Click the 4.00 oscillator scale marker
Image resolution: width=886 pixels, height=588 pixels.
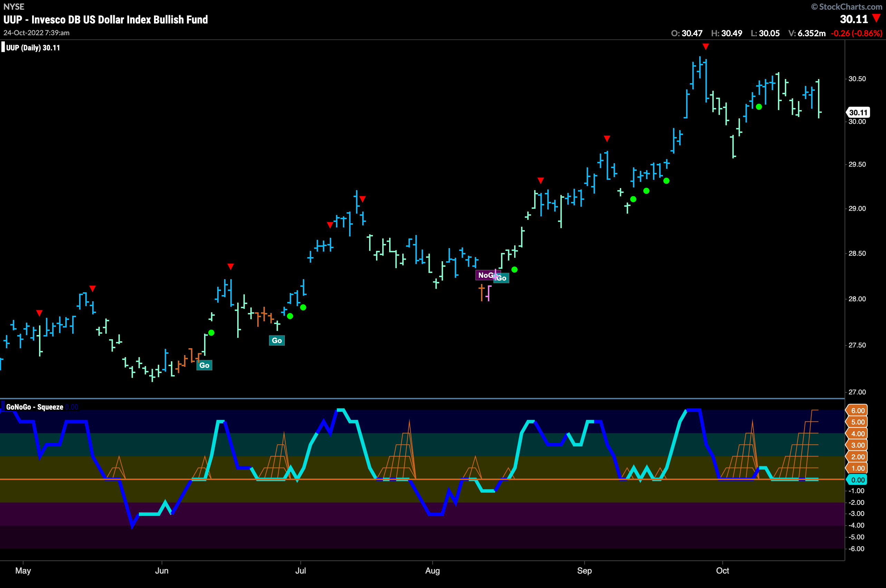(856, 433)
